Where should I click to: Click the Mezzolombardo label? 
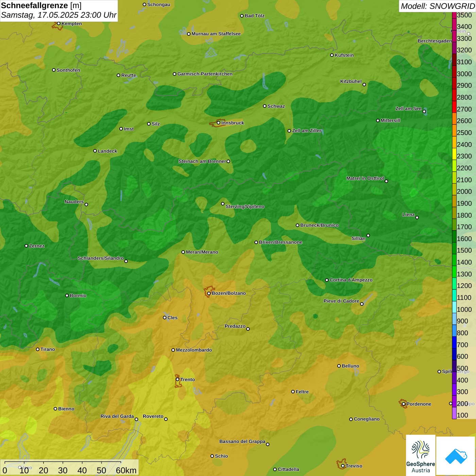pyautogui.click(x=194, y=350)
